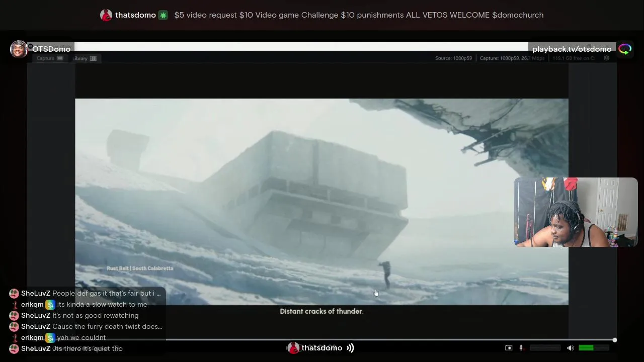Click the thatsdomo avatar in top banner
This screenshot has height=362, width=644.
[106, 15]
